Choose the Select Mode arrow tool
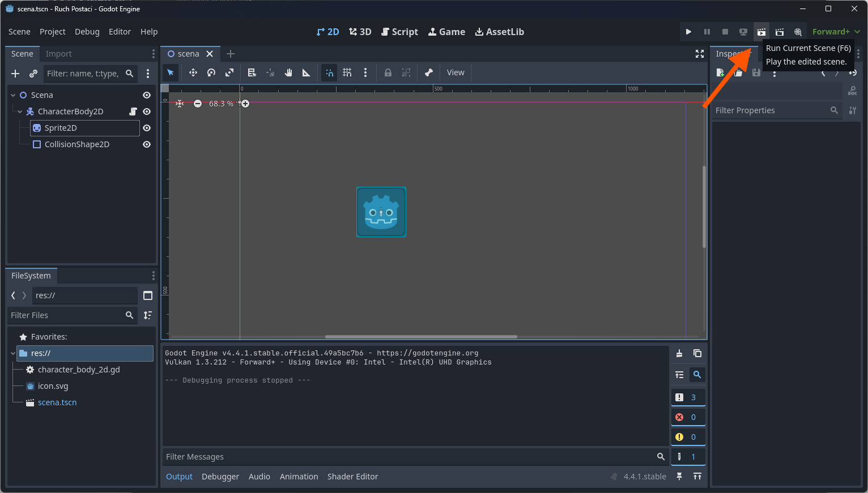The image size is (868, 493). 171,72
